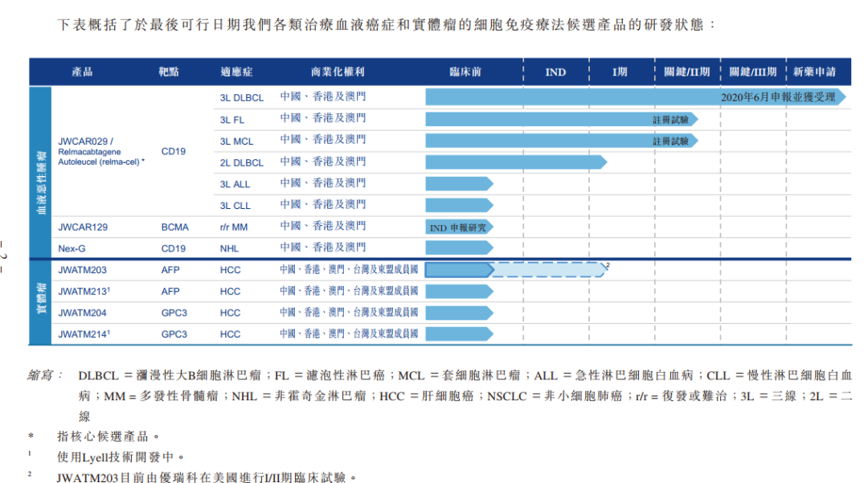This screenshot has height=483, width=868.
Task: Click the Lyell technology footnote text
Action: [x=120, y=457]
